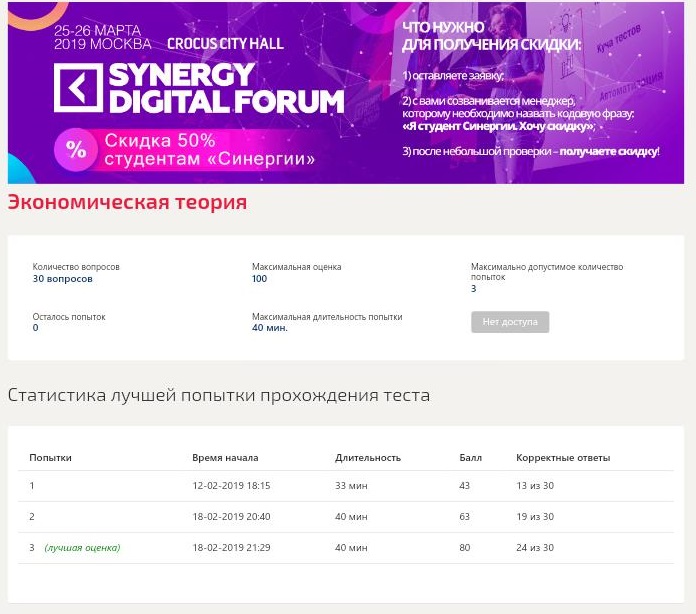Viewport: 696px width, 614px height.
Task: Click the '19 из 30' correct answers cell
Action: click(x=535, y=517)
